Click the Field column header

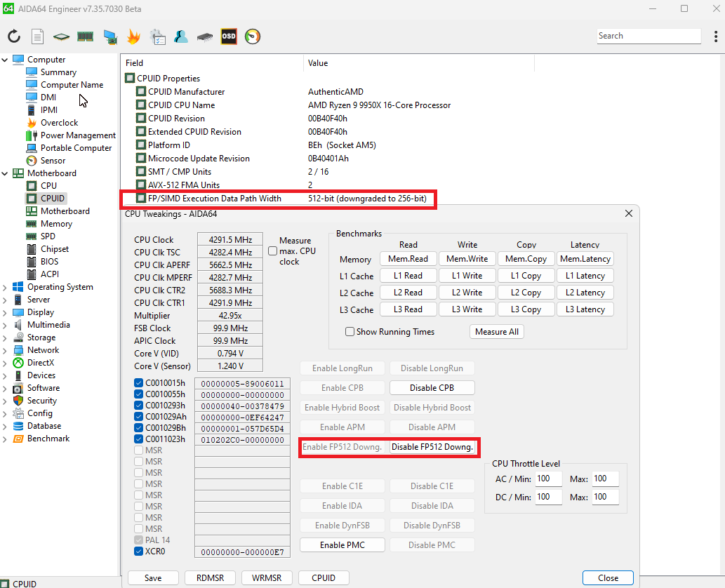(212, 63)
